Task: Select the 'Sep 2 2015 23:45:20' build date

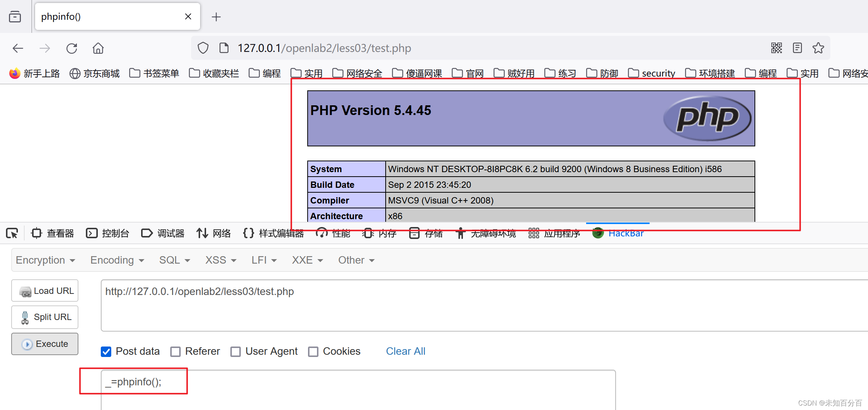Action: 429,185
